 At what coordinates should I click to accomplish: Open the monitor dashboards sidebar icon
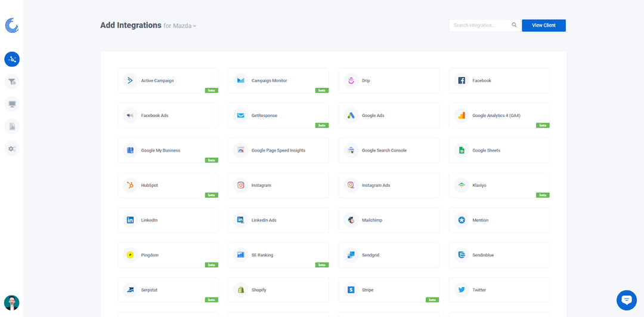(12, 104)
